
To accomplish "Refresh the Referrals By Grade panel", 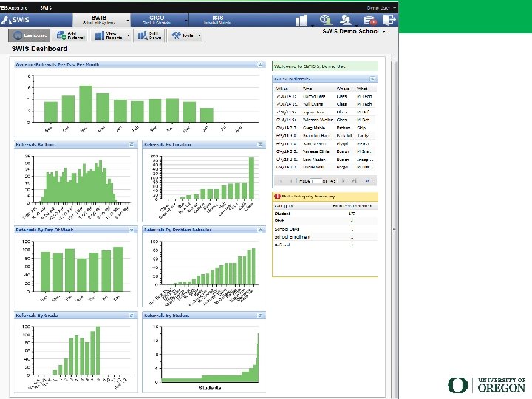I will [132, 316].
